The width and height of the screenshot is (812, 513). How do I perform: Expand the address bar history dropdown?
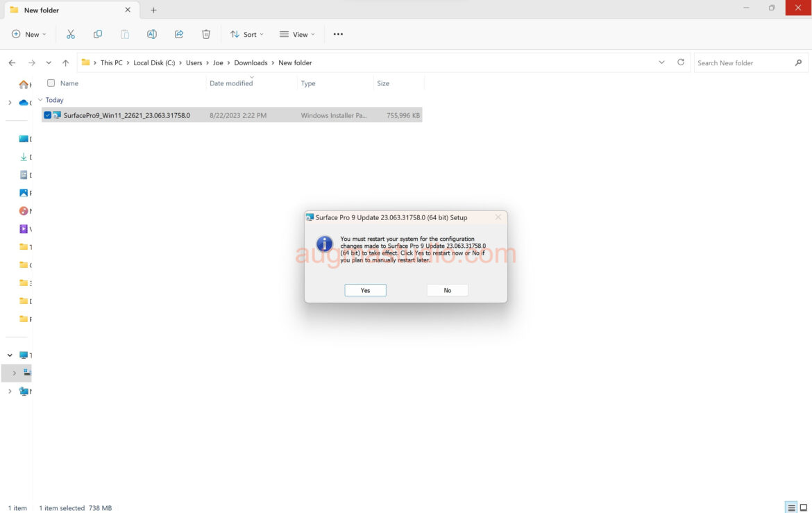(661, 62)
